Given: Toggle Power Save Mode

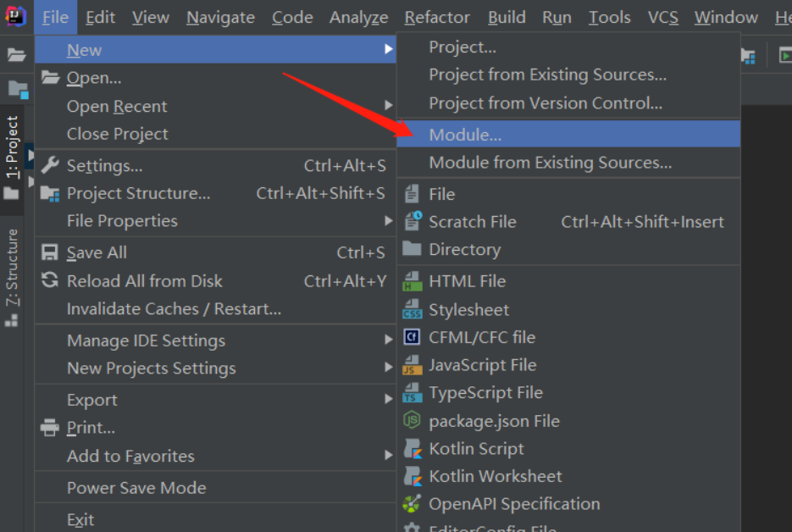Looking at the screenshot, I should (x=215, y=488).
